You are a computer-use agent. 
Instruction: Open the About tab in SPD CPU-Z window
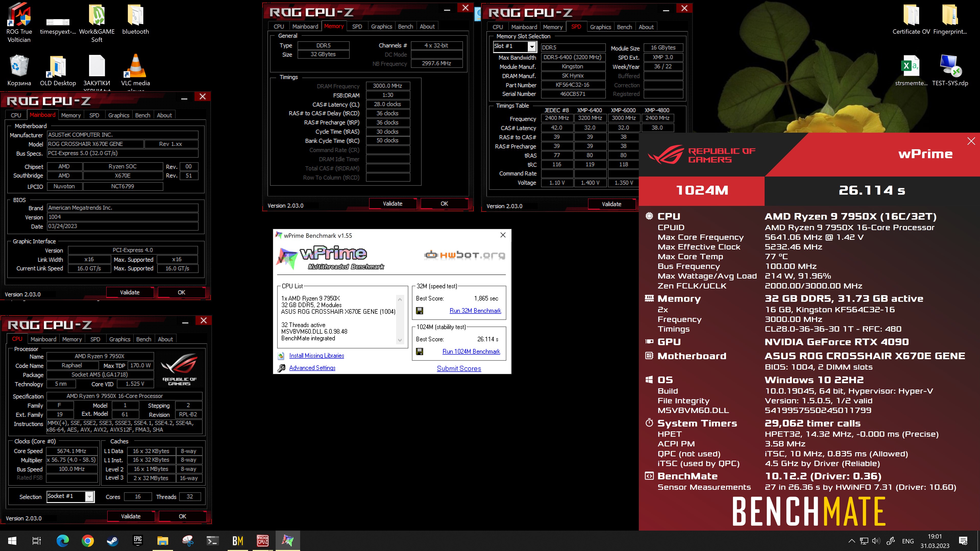[x=646, y=27]
